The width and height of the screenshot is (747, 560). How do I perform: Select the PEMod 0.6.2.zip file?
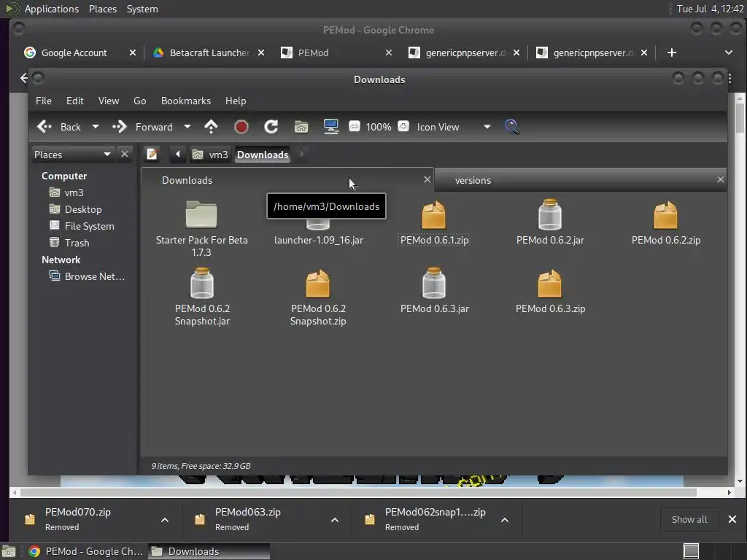pos(665,223)
